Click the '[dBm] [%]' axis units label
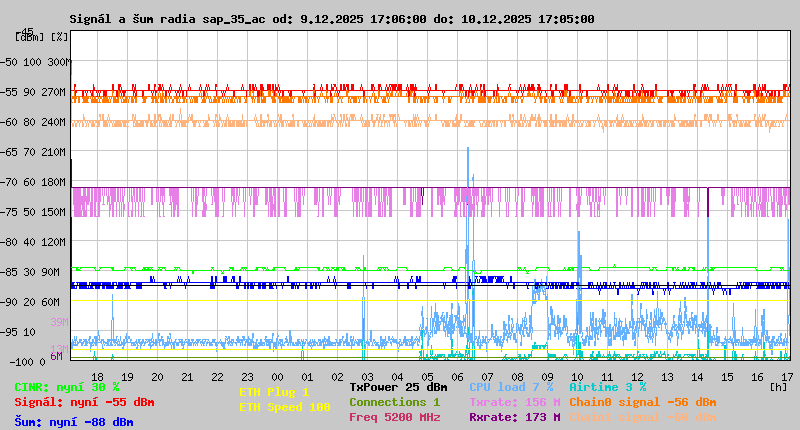The height and width of the screenshot is (430, 800). [x=41, y=37]
